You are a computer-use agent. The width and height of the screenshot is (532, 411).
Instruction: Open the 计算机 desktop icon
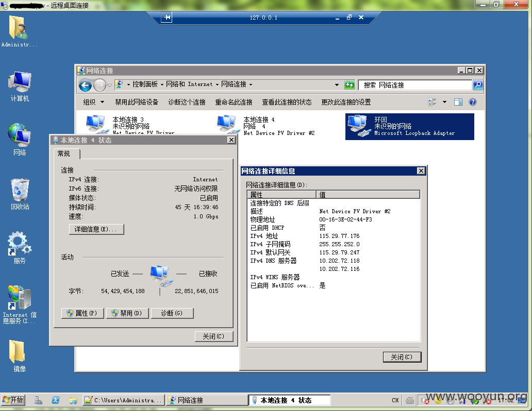tap(20, 87)
